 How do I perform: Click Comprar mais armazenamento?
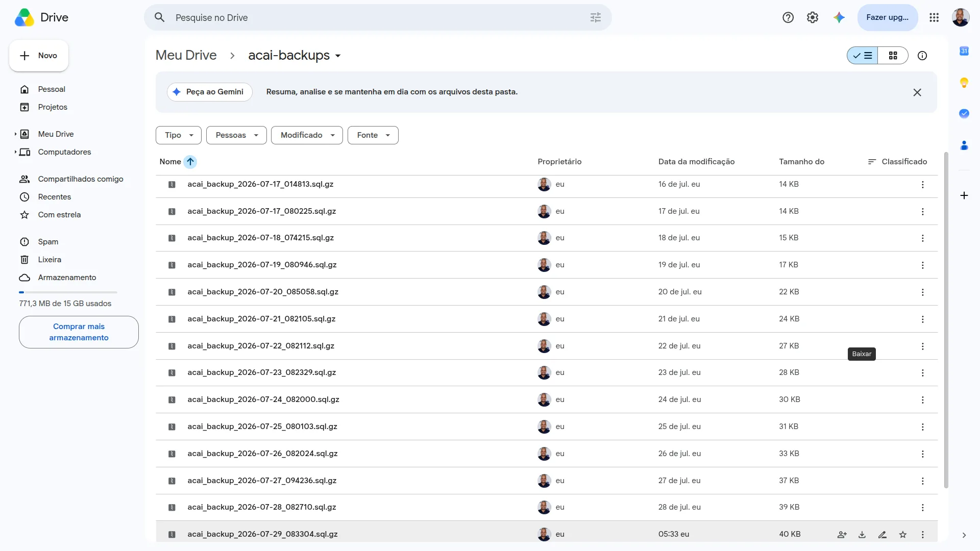click(79, 332)
